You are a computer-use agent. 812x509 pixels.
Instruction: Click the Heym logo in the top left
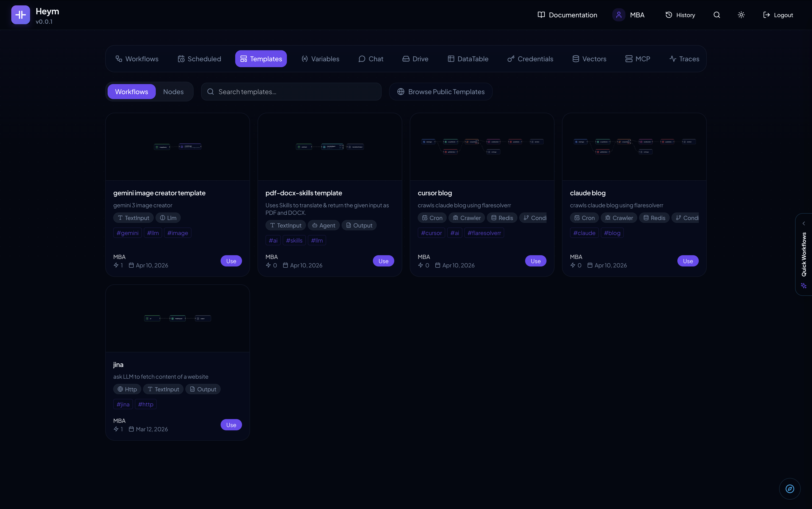[20, 15]
